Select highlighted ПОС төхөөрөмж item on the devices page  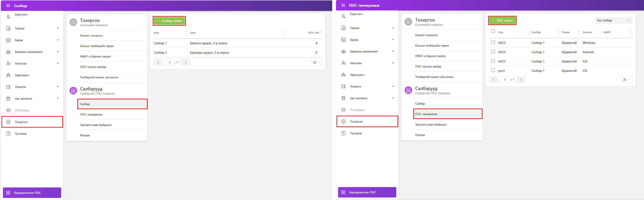coord(448,114)
